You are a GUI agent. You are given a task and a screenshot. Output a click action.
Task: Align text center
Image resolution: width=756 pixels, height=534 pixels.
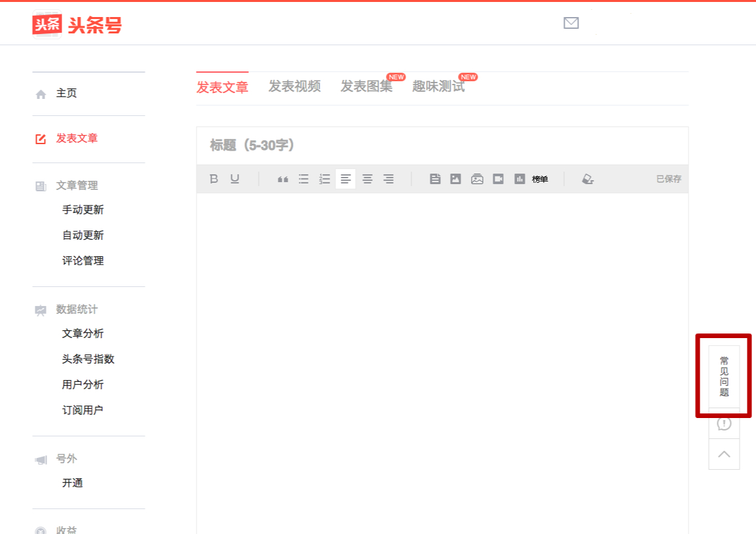pyautogui.click(x=368, y=179)
